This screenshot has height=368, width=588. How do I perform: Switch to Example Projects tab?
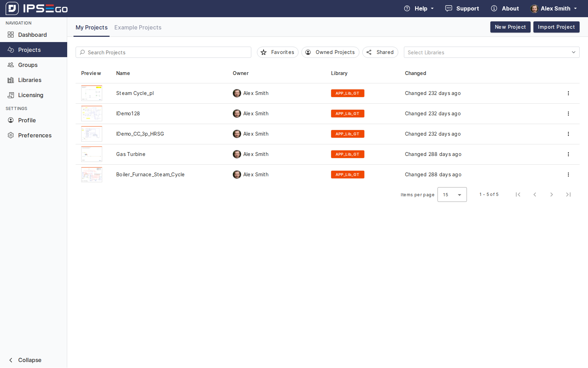138,27
